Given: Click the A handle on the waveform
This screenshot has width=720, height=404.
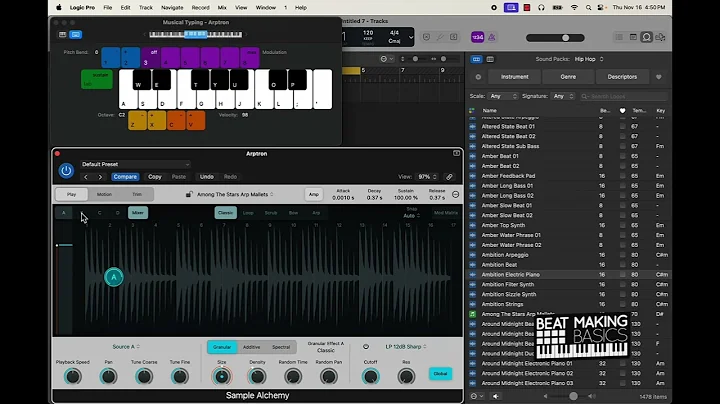Looking at the screenshot, I should tap(113, 277).
